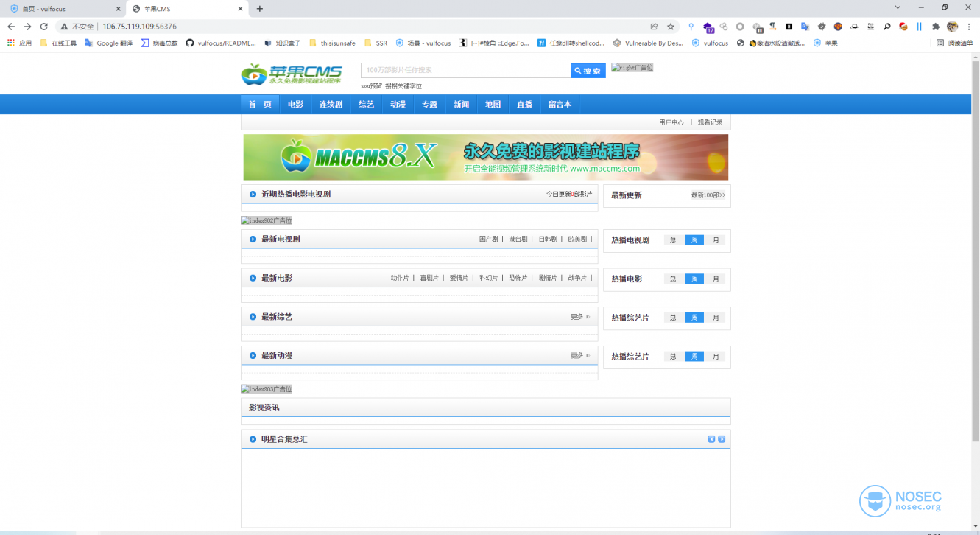
Task: Open the 动作片 category link
Action: [x=400, y=278]
